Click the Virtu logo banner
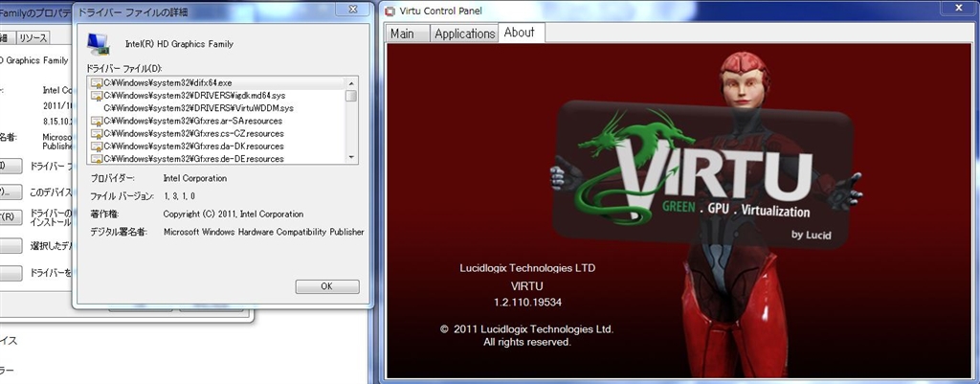The width and height of the screenshot is (980, 384). click(703, 176)
